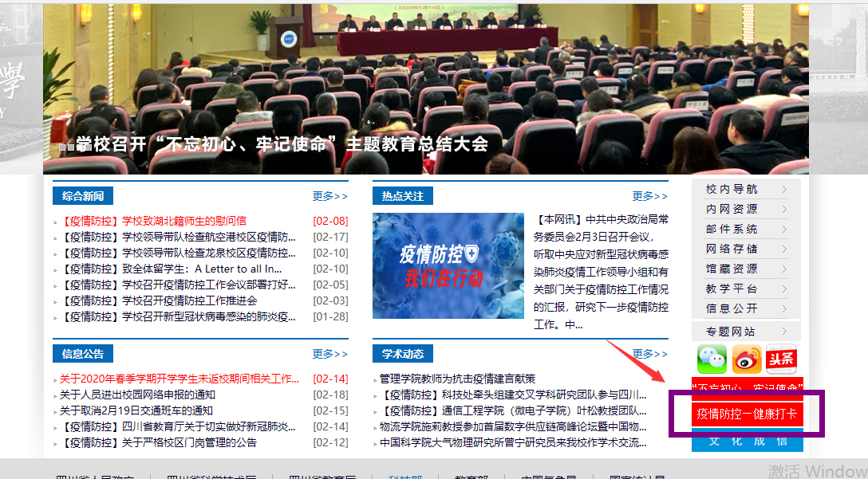Open news 学校召开疫情防控工作会议部署打好

click(x=178, y=285)
